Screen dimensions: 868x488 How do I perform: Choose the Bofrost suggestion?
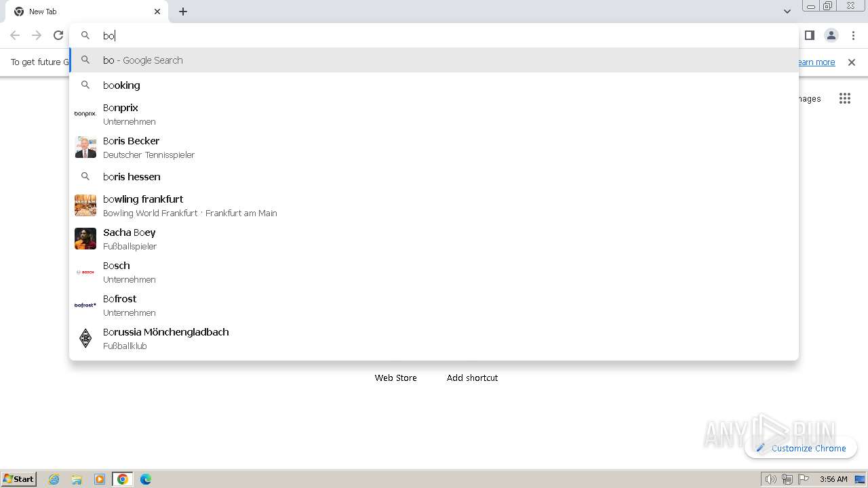(434, 305)
